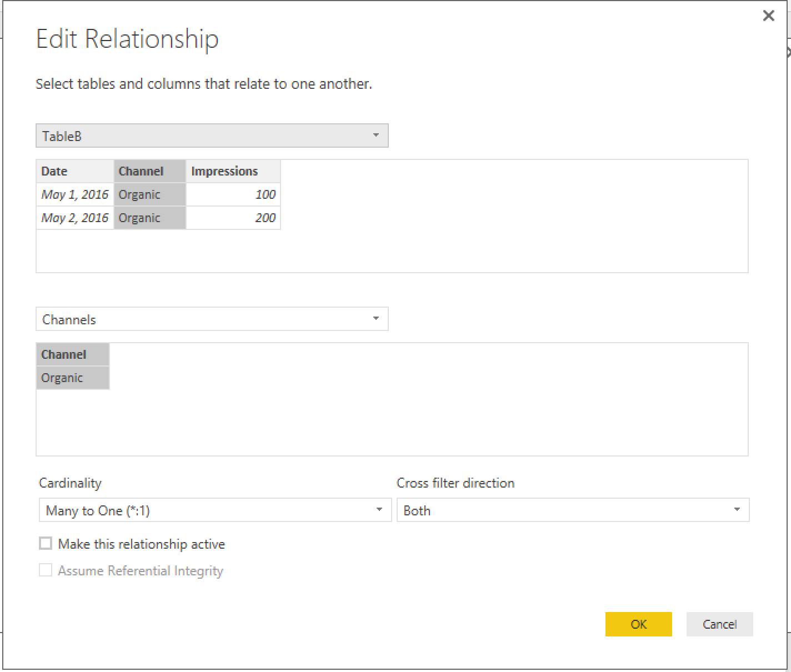Enable Make this relationship active checkbox
Screen dimensions: 791x672
pos(46,543)
